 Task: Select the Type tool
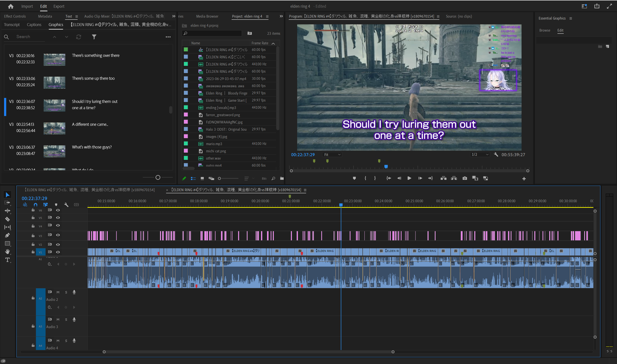tap(7, 260)
